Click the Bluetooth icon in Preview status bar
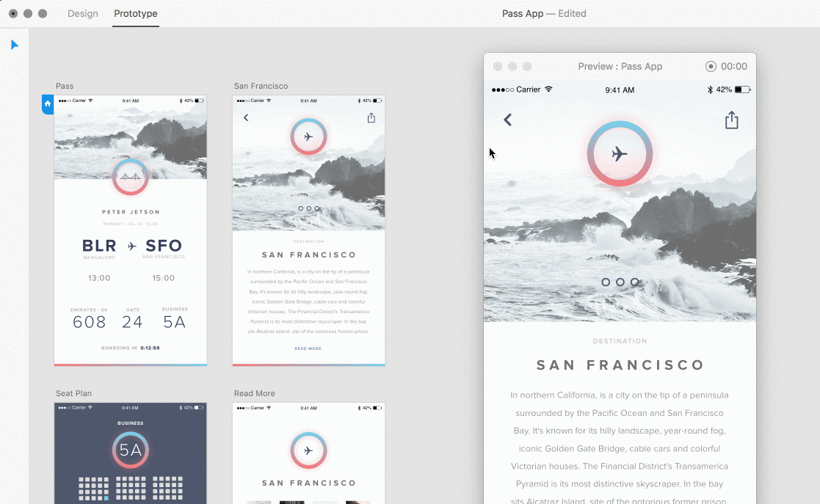The image size is (820, 504). pos(710,90)
